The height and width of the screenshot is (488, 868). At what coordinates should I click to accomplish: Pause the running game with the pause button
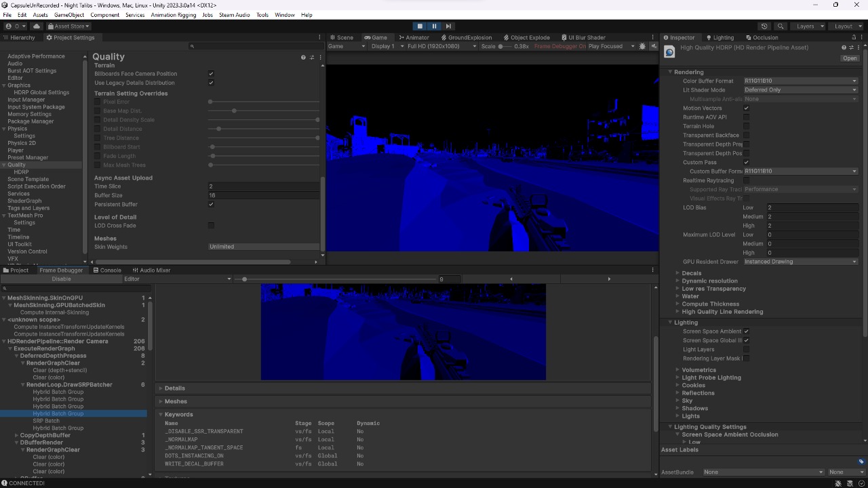tap(434, 26)
